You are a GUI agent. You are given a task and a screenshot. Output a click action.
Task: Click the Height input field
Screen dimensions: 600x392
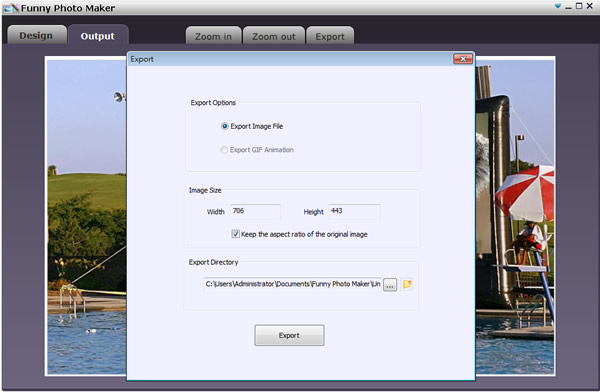click(x=354, y=211)
